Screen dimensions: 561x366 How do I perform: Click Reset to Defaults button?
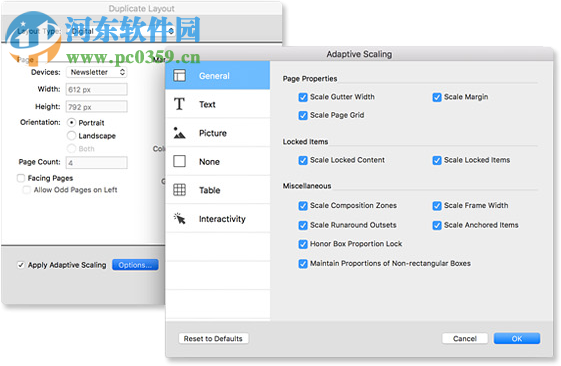pos(213,338)
